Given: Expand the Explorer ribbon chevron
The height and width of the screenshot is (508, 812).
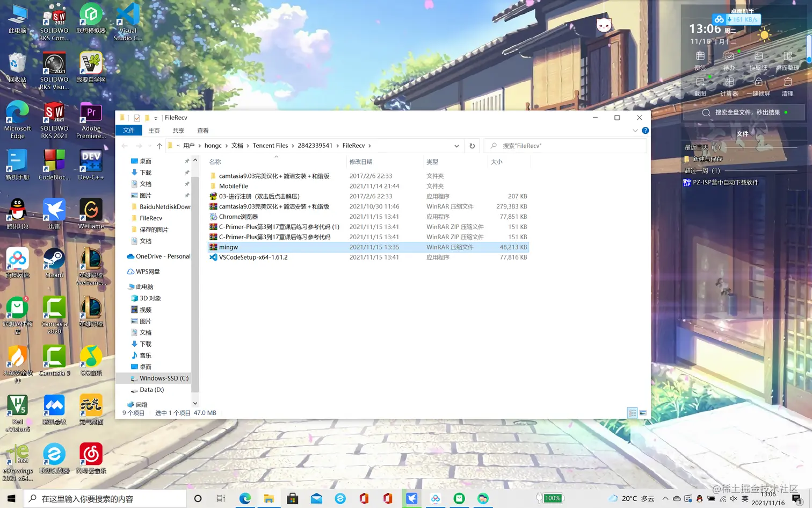Looking at the screenshot, I should 635,131.
